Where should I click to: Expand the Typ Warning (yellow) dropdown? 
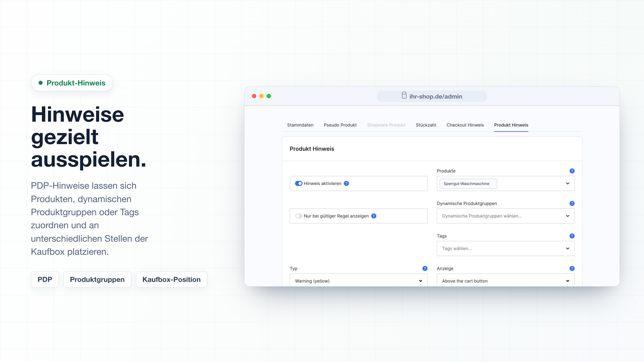(359, 280)
